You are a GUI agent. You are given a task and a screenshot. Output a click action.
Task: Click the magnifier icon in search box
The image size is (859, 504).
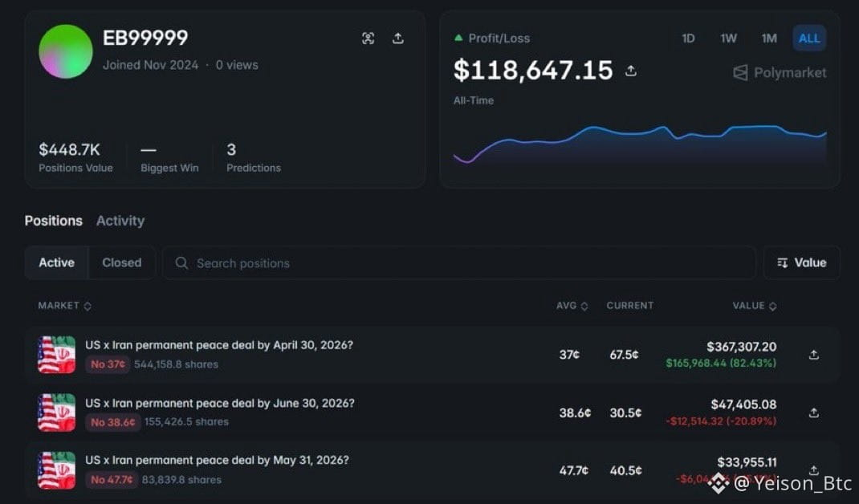[181, 263]
